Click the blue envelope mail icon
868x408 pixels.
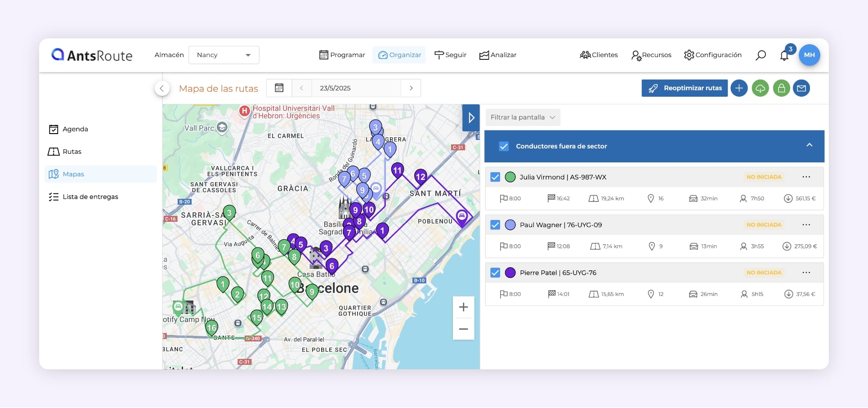click(801, 88)
